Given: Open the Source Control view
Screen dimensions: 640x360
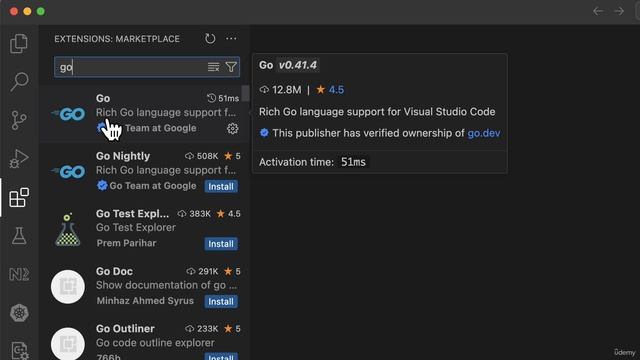Looking at the screenshot, I should tap(19, 120).
